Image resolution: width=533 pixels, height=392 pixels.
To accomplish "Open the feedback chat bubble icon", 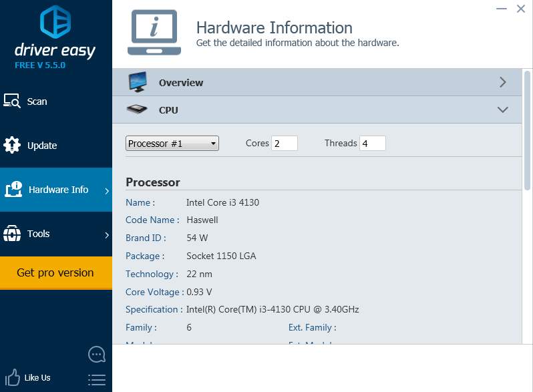I will pos(97,355).
